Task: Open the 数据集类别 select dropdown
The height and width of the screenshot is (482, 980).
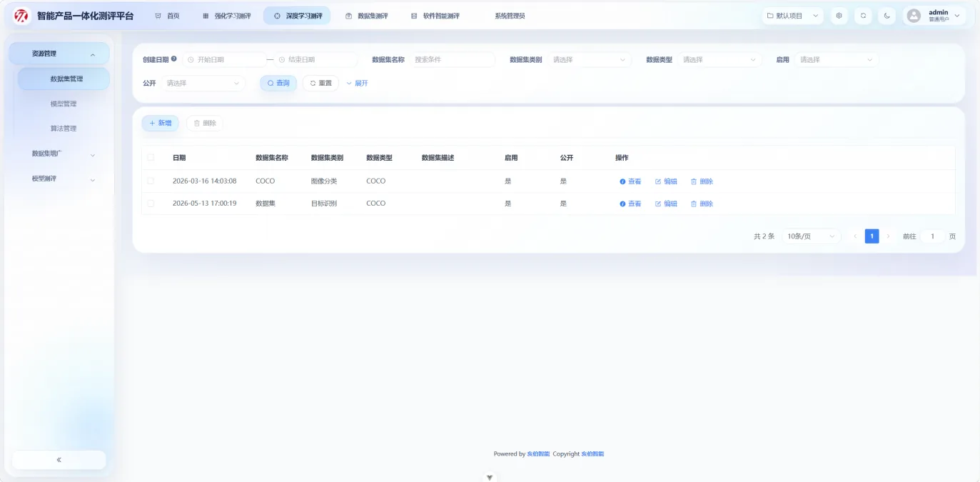Action: point(589,60)
